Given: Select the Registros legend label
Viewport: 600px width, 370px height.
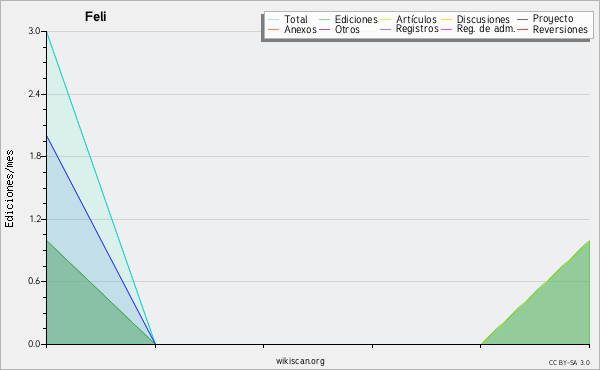Looking at the screenshot, I should pyautogui.click(x=417, y=29).
